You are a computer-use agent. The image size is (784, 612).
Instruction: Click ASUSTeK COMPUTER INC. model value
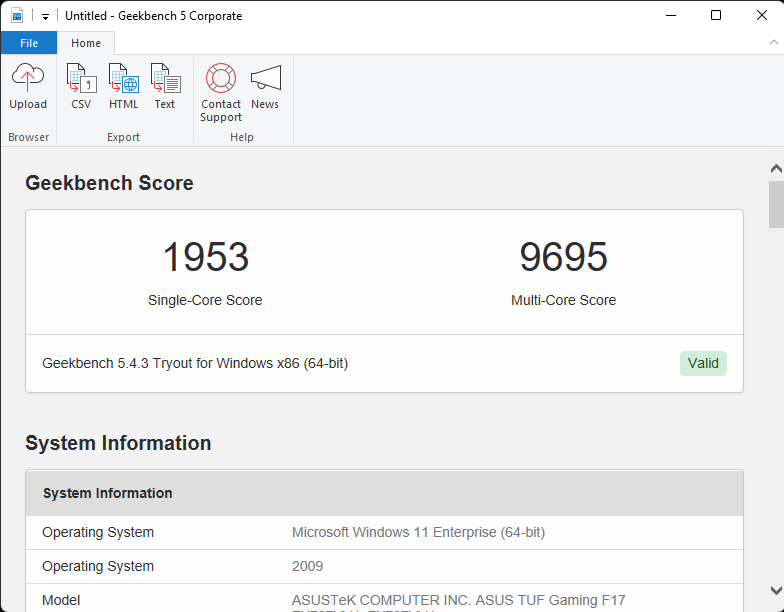(458, 602)
